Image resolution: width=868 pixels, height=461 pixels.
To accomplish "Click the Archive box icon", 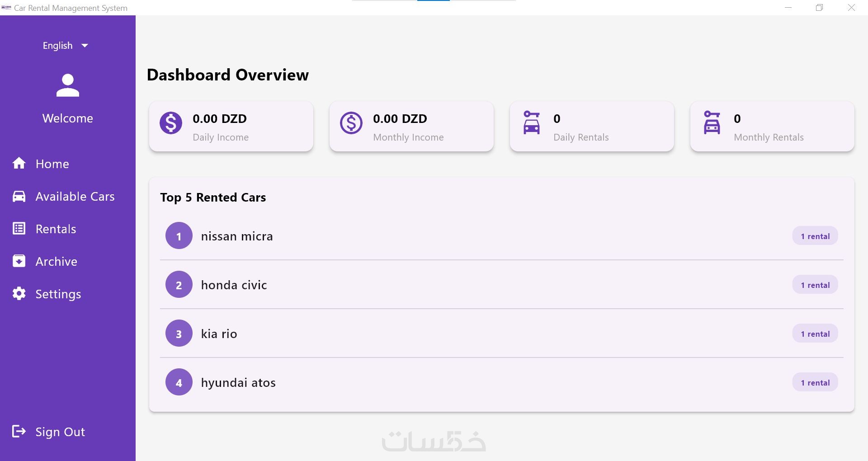I will pos(19,261).
